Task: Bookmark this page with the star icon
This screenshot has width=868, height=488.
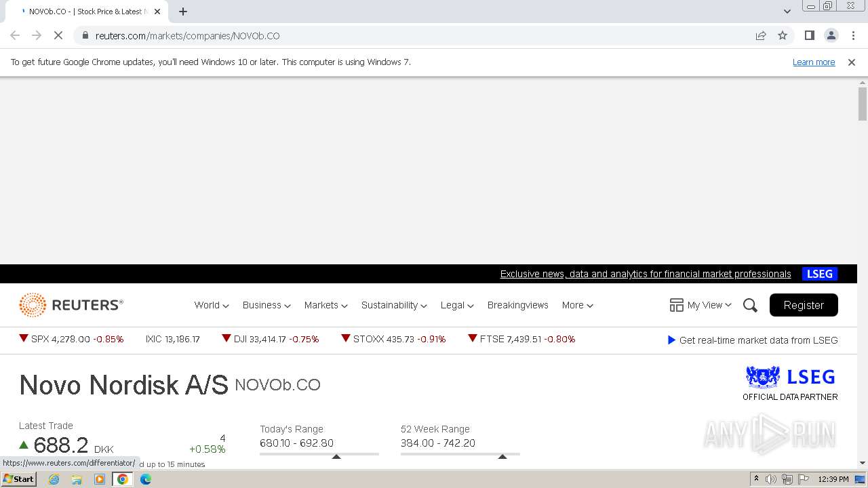Action: [783, 35]
